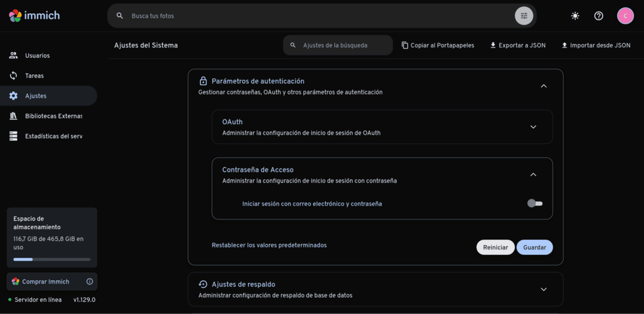Click the Ajustes del Sistema title

(146, 45)
